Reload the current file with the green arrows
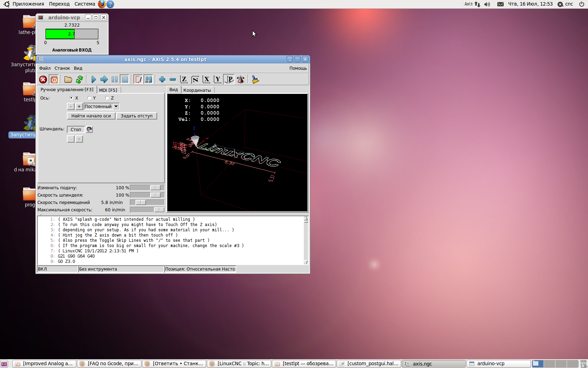The image size is (588, 368). (79, 80)
